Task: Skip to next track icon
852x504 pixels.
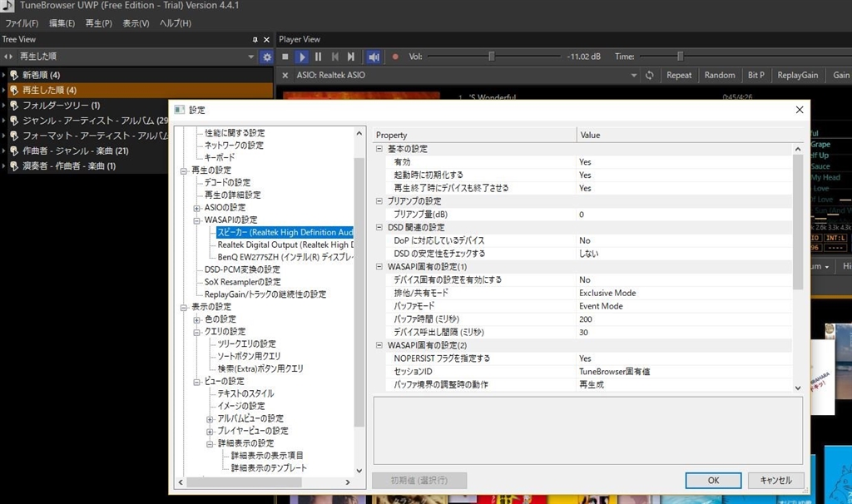Action: click(x=351, y=57)
